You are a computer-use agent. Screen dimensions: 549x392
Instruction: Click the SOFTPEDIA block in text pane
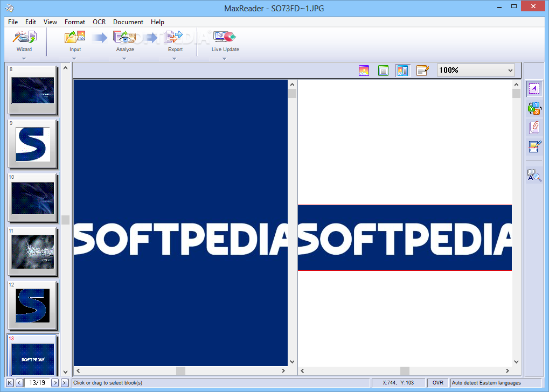tap(405, 237)
